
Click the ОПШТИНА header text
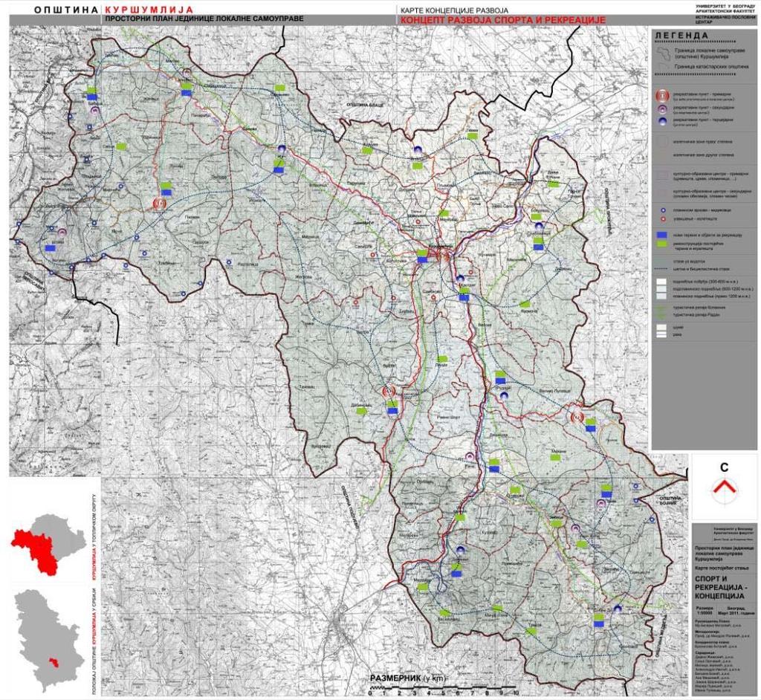point(67,10)
